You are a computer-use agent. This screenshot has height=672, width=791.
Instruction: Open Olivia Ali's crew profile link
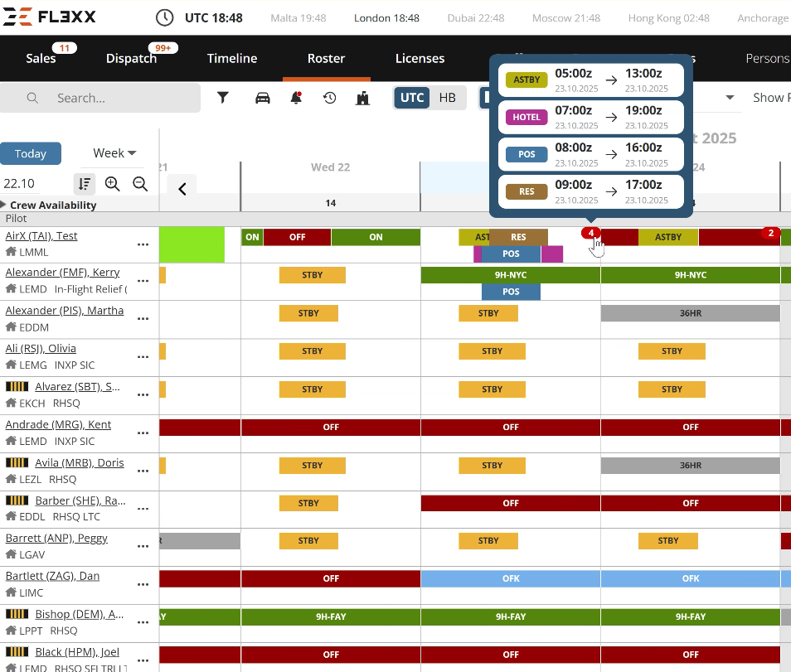41,348
